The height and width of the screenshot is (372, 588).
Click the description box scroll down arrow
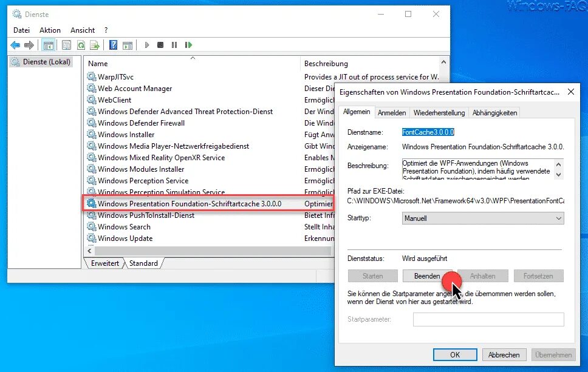tap(558, 175)
